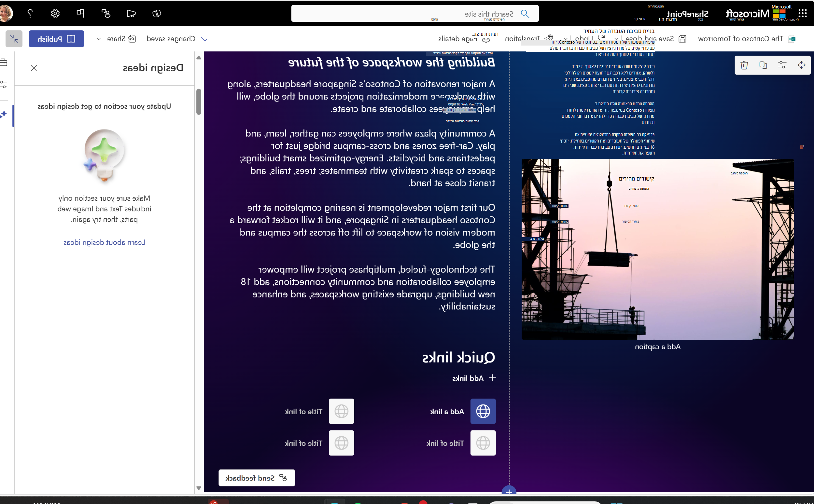Open the Help question mark
The width and height of the screenshot is (814, 504).
30,13
